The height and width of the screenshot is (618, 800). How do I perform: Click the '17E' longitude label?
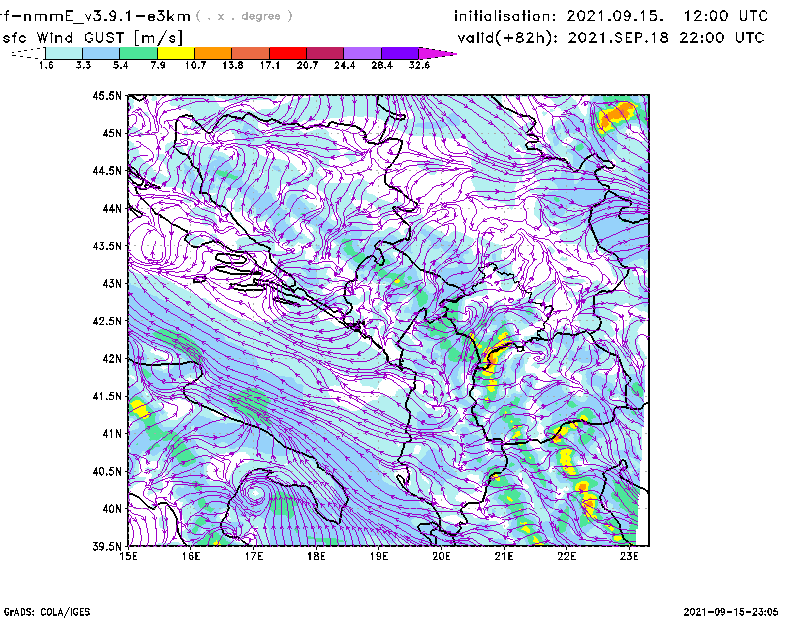click(x=254, y=556)
